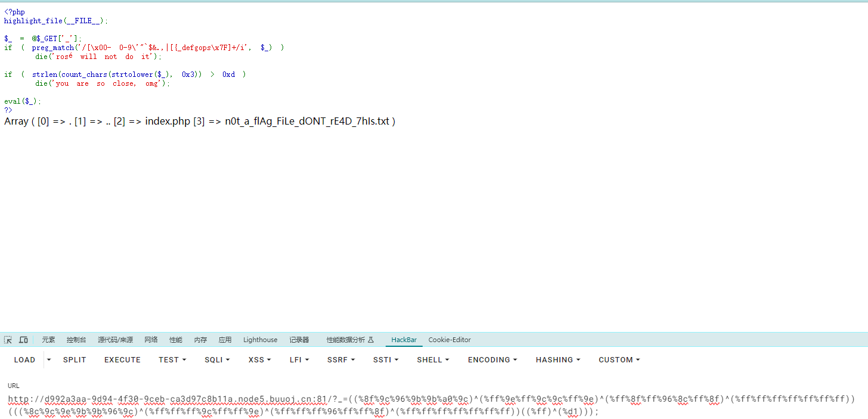Run the request with EXECUTE
The image size is (868, 419).
(122, 360)
